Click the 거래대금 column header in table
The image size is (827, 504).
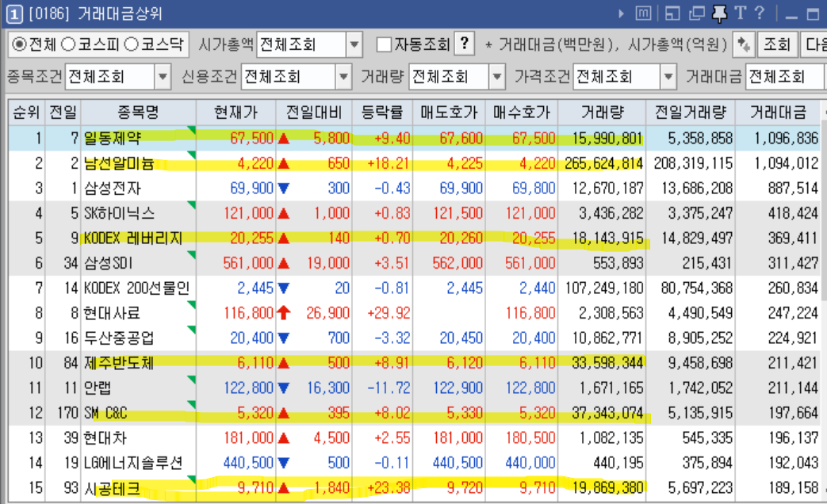pos(779,112)
